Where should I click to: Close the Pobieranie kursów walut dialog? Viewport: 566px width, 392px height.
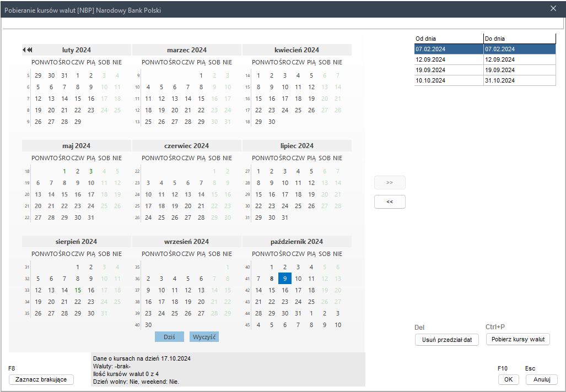point(553,8)
